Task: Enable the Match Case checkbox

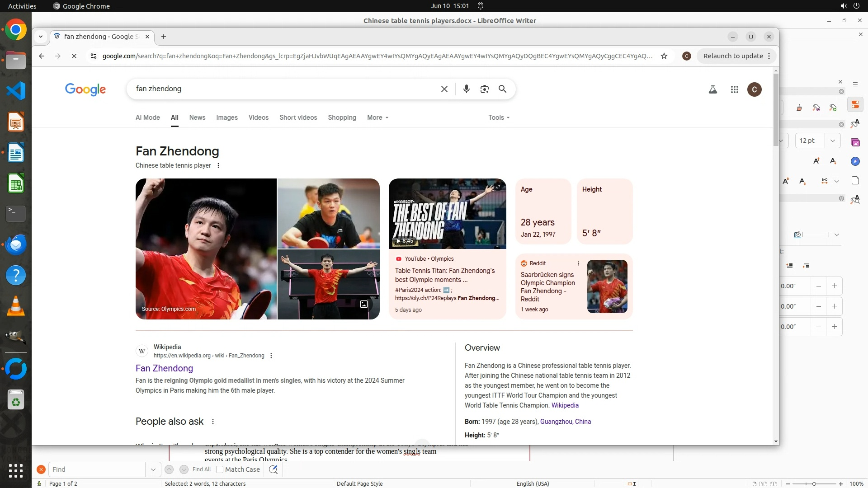Action: pyautogui.click(x=220, y=469)
